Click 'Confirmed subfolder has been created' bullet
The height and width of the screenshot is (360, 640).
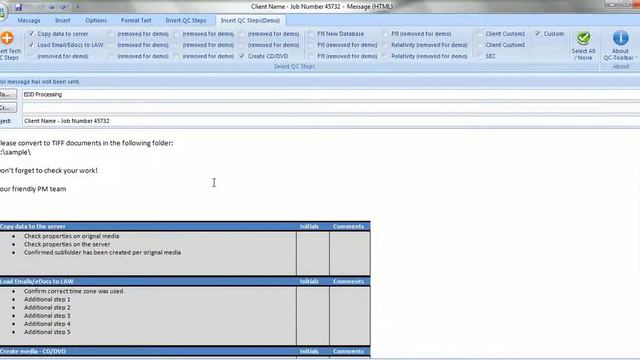click(102, 252)
